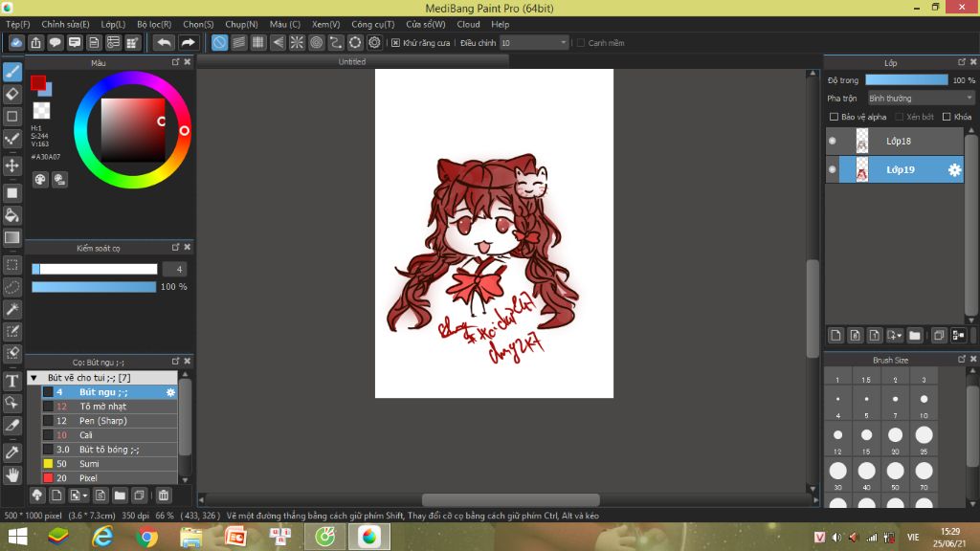Enable curve snap guide
This screenshot has height=551, width=980.
click(x=336, y=42)
